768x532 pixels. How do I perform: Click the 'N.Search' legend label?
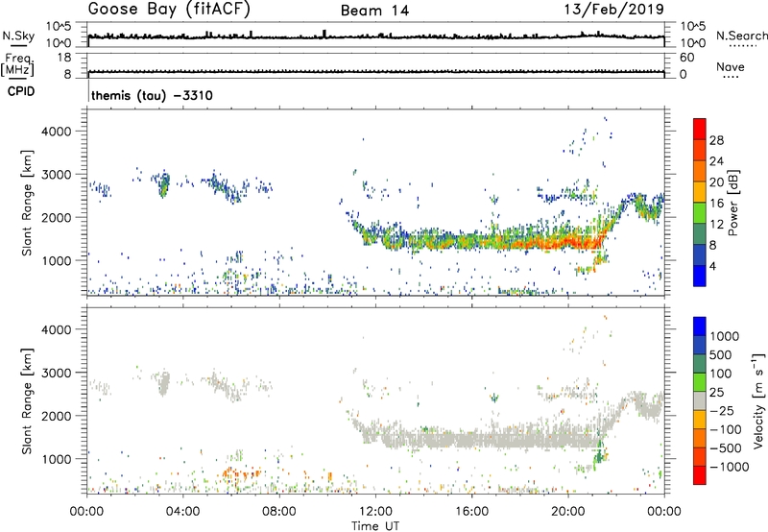[x=741, y=36]
